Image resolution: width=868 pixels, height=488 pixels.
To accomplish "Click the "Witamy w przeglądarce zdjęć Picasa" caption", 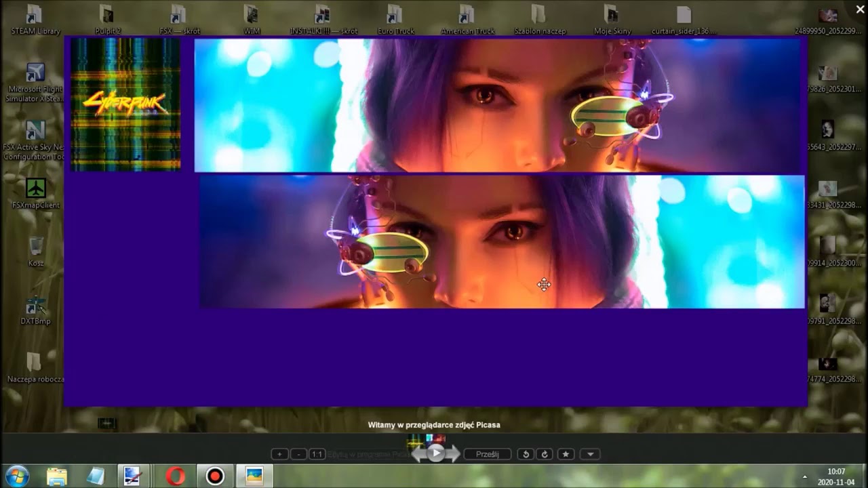I will (x=434, y=425).
